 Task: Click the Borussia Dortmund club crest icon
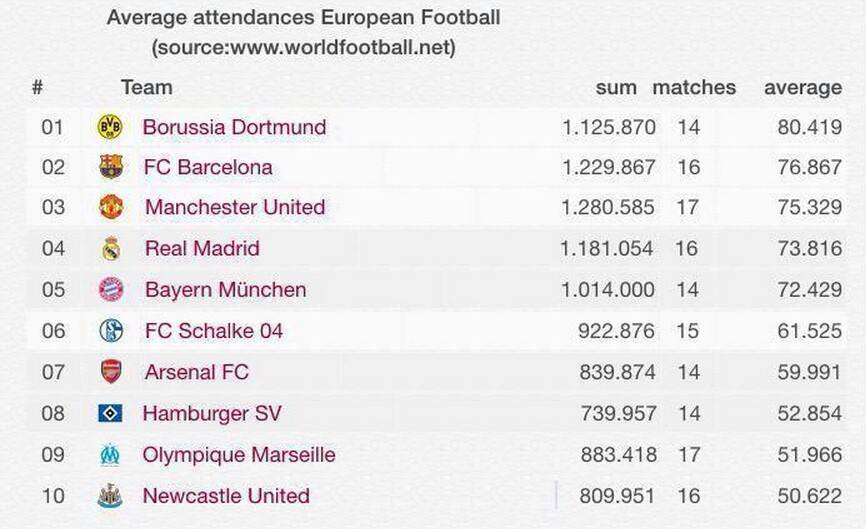coord(110,127)
